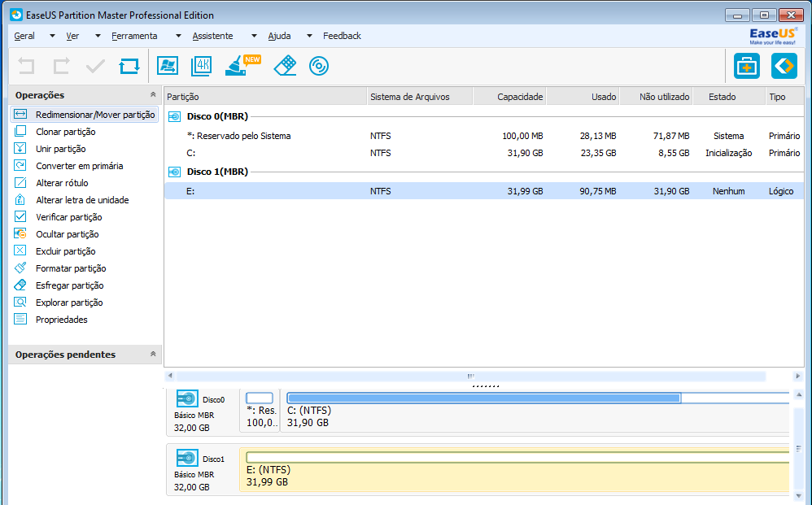Open the WinPE bootable disk creator
This screenshot has width=812, height=505.
pyautogui.click(x=319, y=66)
